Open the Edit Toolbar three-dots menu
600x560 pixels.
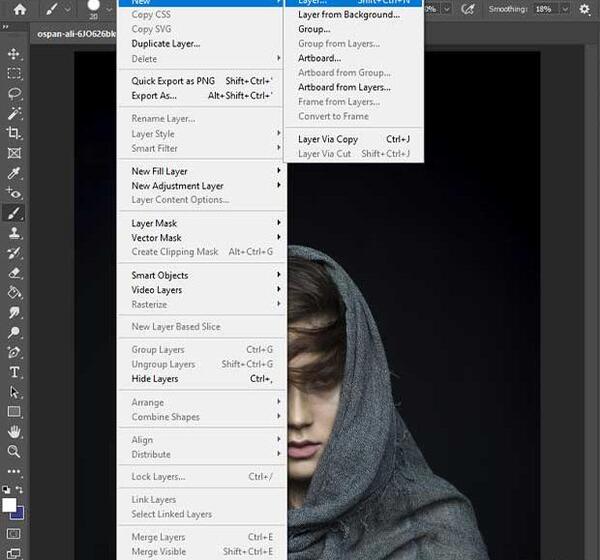click(14, 472)
